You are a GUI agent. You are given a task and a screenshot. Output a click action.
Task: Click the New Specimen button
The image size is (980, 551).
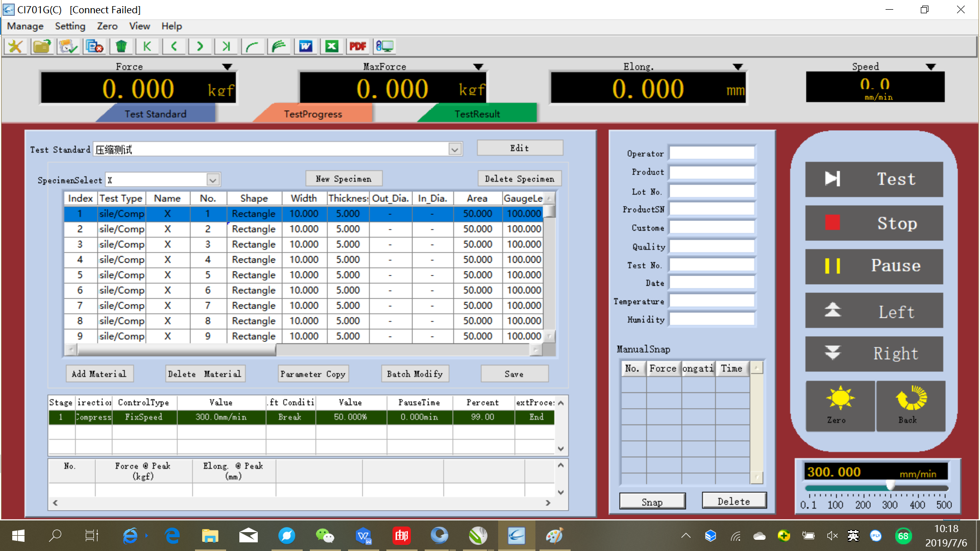click(x=344, y=179)
